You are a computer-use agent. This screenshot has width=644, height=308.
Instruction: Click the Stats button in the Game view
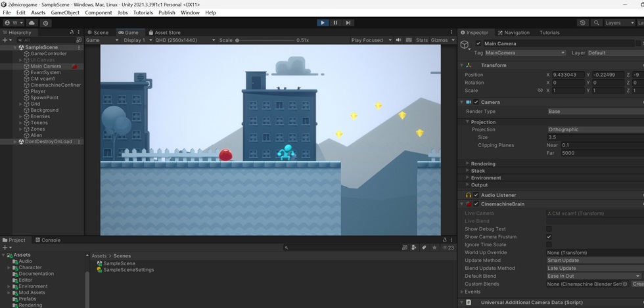point(422,40)
